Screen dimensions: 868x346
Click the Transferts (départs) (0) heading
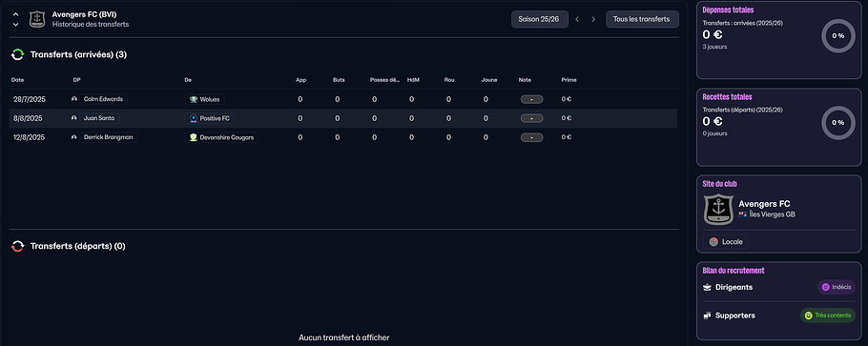click(x=78, y=246)
